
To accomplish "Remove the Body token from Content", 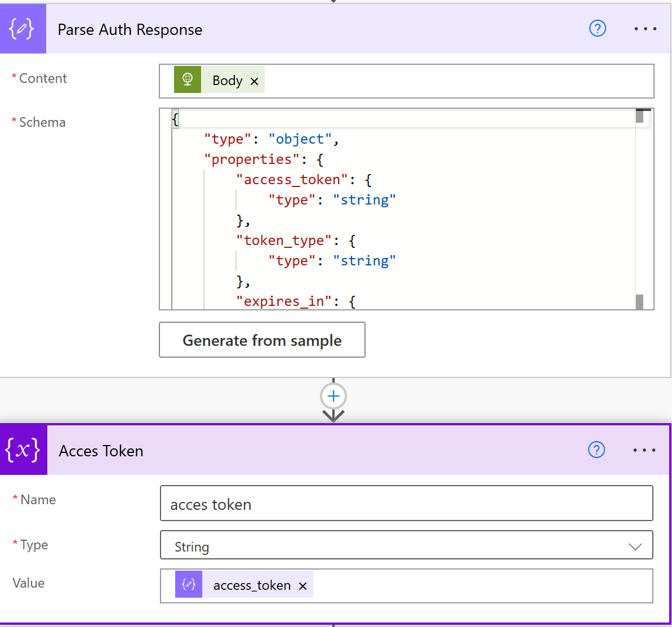I will click(x=254, y=81).
